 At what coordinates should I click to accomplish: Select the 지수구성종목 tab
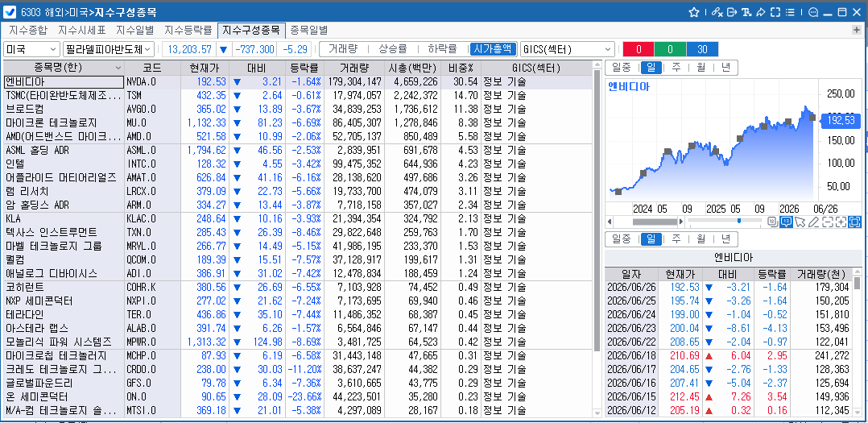251,30
